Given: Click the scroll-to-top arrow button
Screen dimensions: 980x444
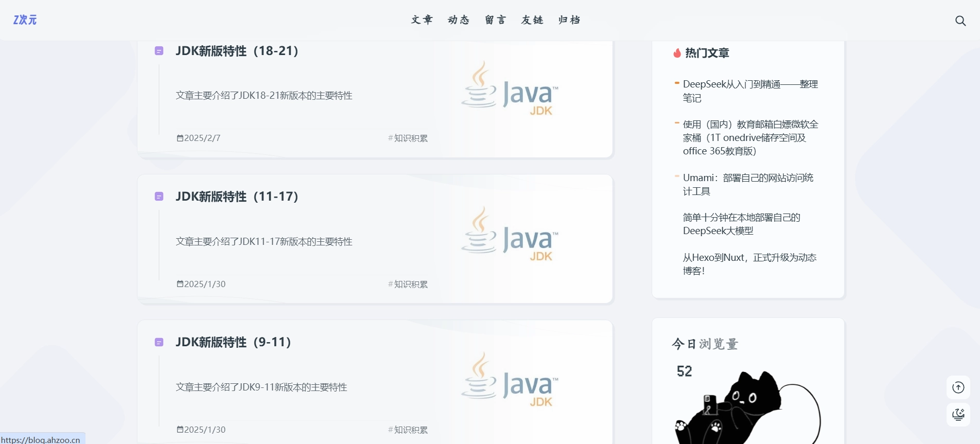Looking at the screenshot, I should pyautogui.click(x=958, y=387).
